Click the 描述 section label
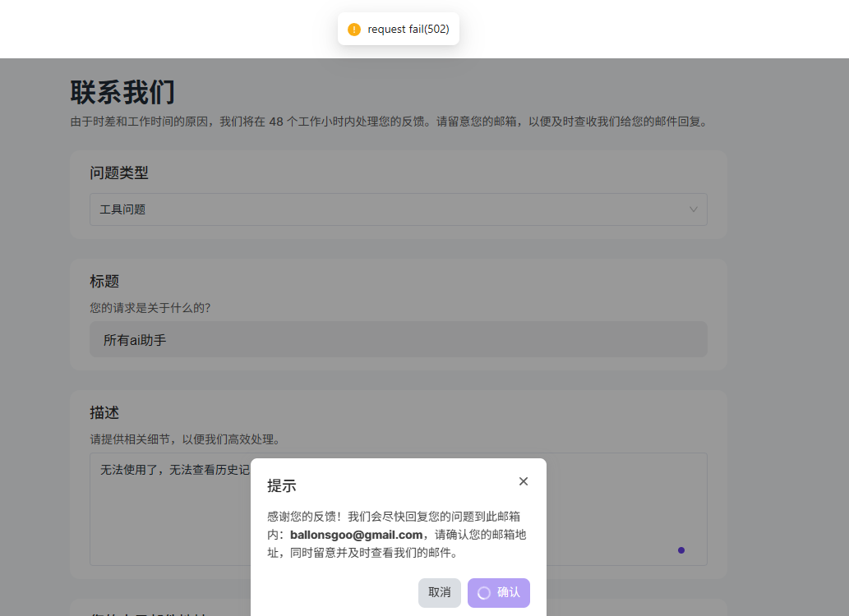Image resolution: width=849 pixels, height=616 pixels. (x=104, y=412)
